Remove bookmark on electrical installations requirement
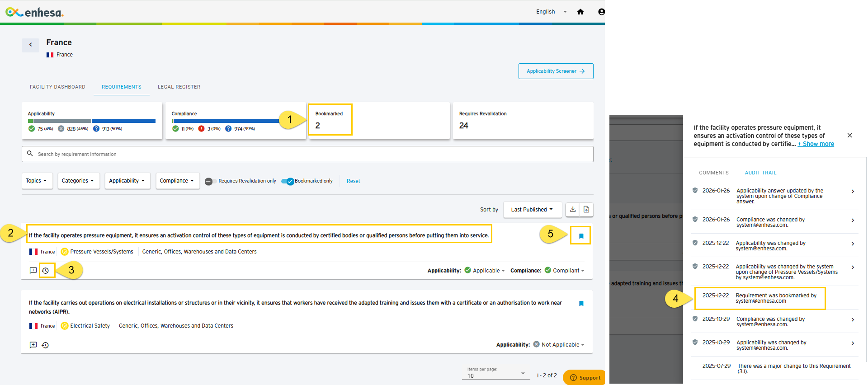The width and height of the screenshot is (868, 385). pyautogui.click(x=581, y=303)
